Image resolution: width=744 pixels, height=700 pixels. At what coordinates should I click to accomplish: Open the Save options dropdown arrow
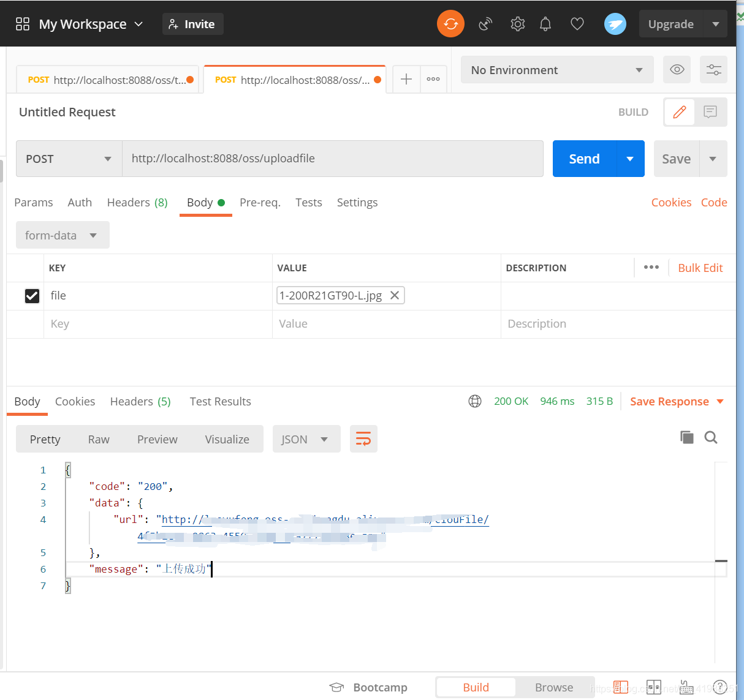click(x=713, y=159)
